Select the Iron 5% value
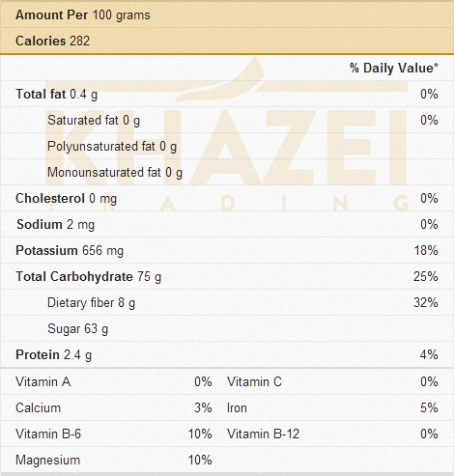The image size is (454, 476). [x=429, y=407]
